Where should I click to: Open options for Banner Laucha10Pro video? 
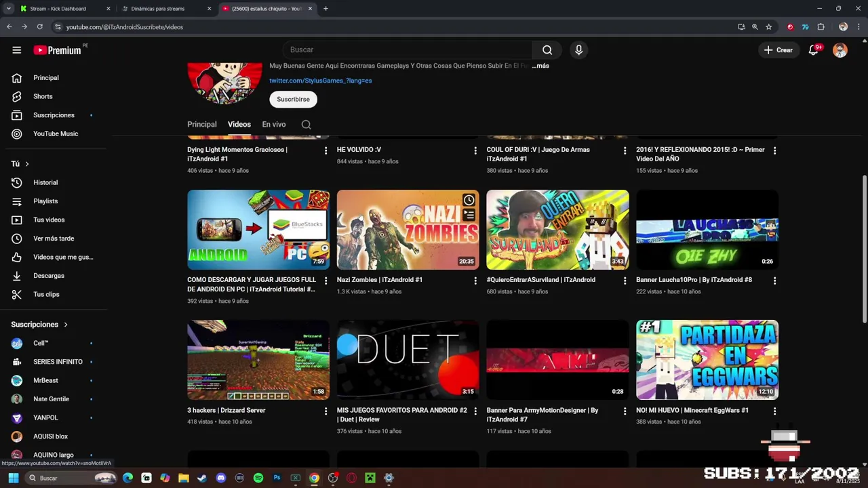[774, 281]
